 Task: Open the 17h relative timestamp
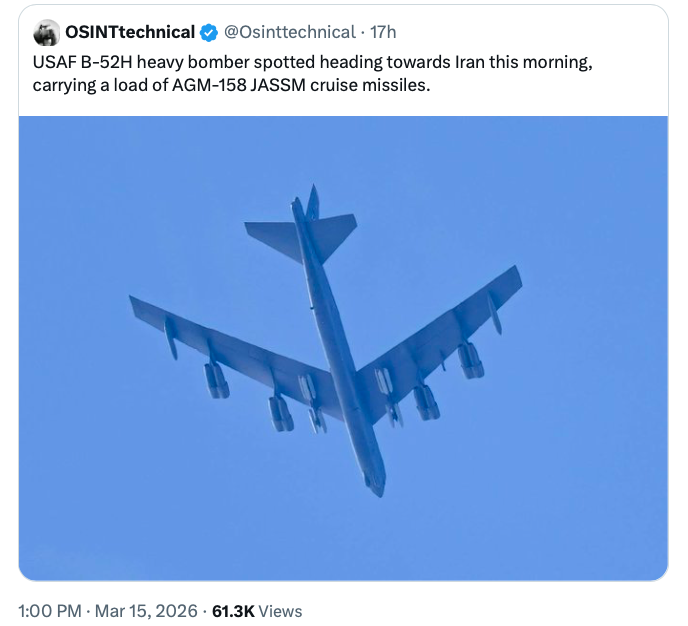[383, 33]
